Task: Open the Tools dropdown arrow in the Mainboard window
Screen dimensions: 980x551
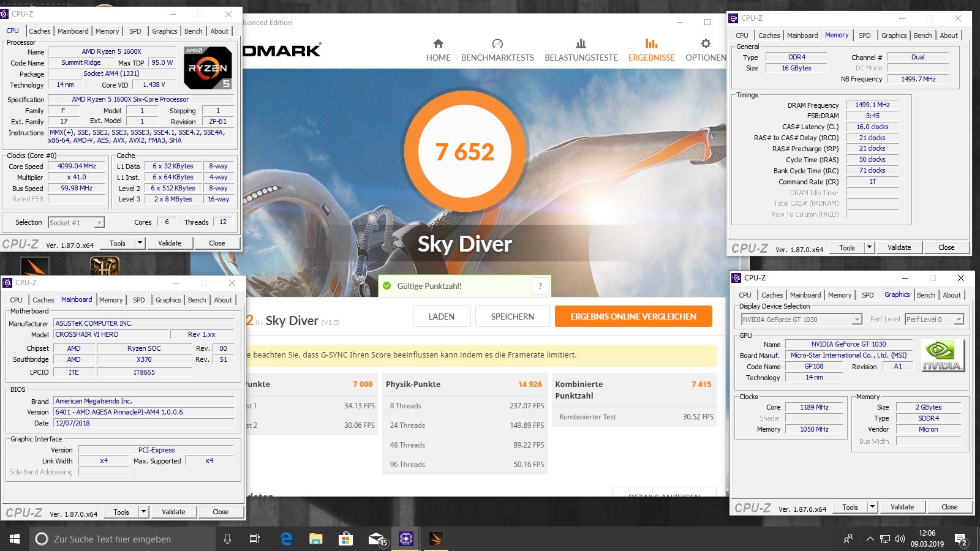Action: pos(143,512)
